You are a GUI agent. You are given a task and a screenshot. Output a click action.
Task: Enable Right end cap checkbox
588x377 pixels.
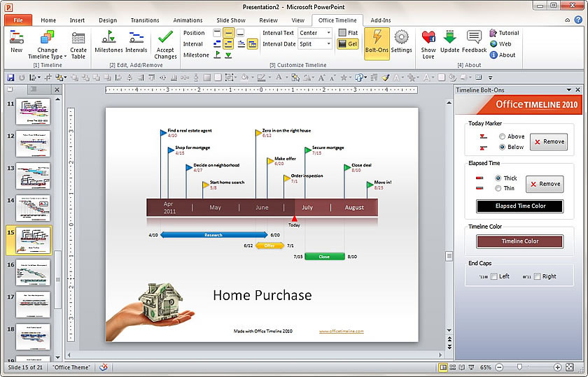[537, 276]
